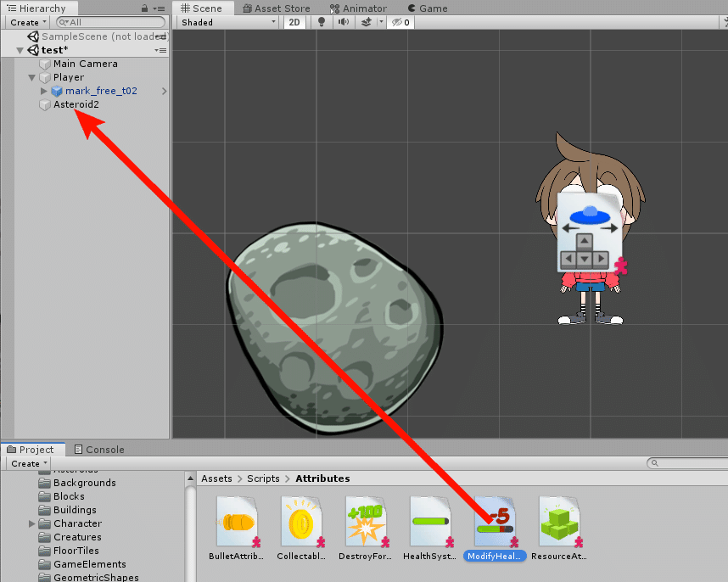The height and width of the screenshot is (582, 728).
Task: Toggle scene audio speaker button
Action: pyautogui.click(x=343, y=22)
